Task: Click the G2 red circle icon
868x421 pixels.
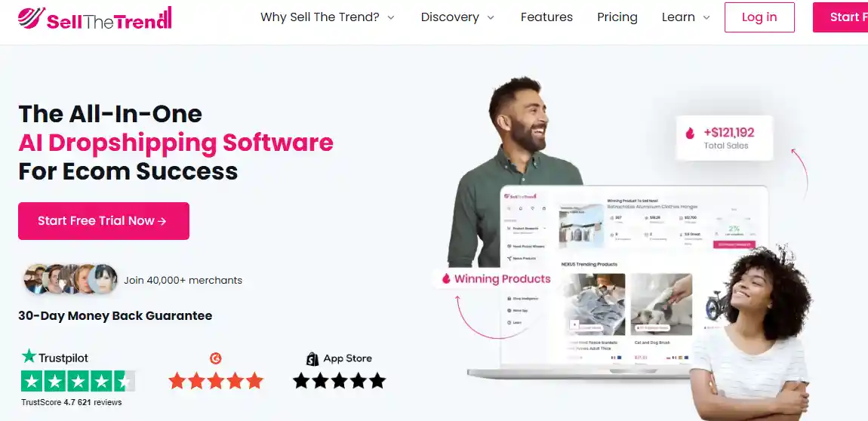Action: pyautogui.click(x=216, y=358)
